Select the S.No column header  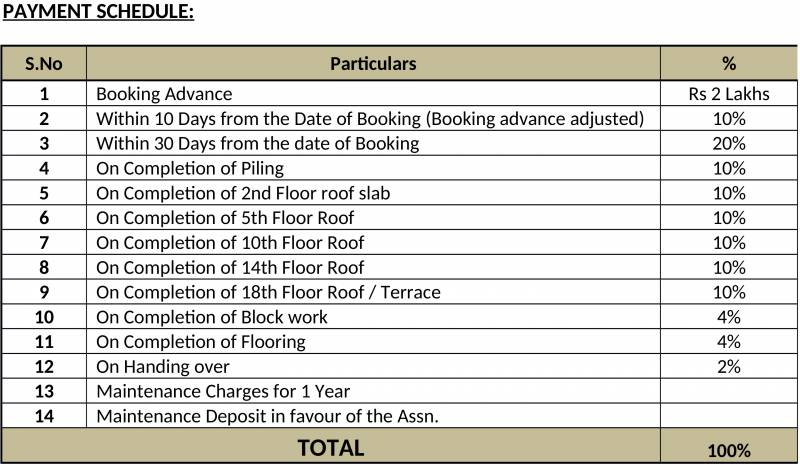44,63
